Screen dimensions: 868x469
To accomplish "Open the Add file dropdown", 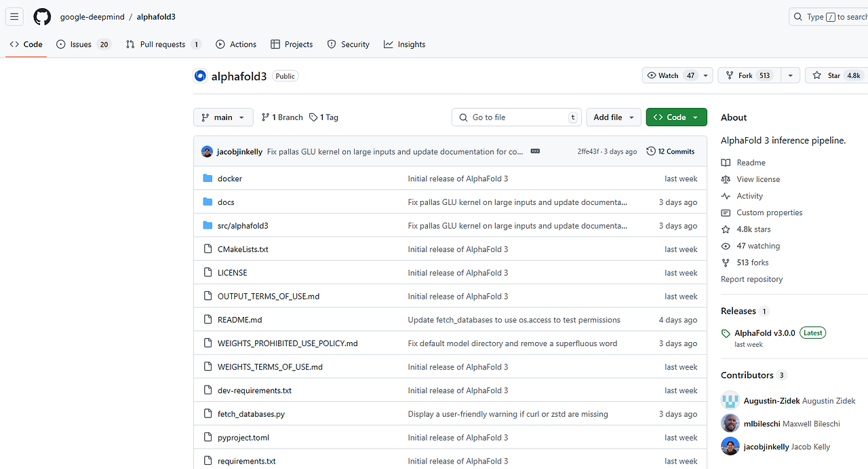I will click(x=614, y=117).
